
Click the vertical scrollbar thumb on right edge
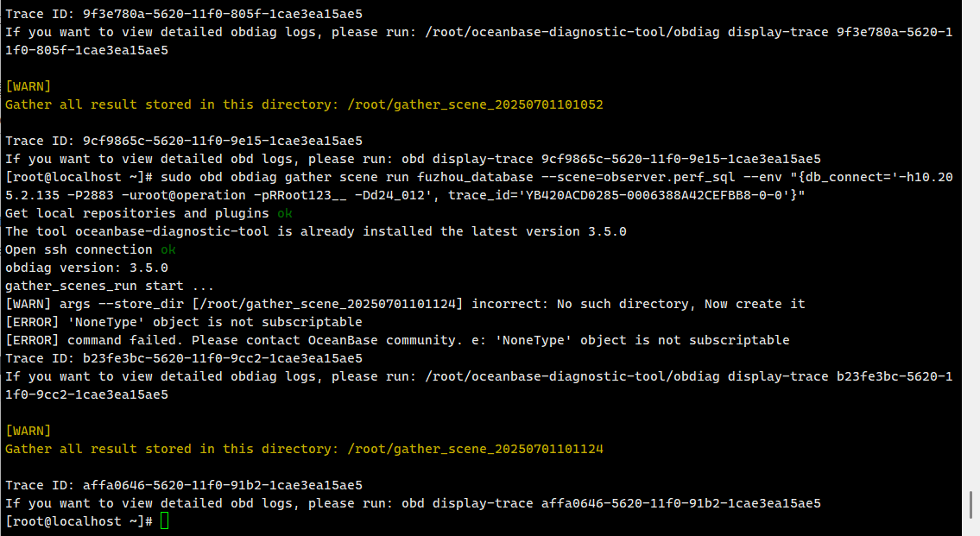[971, 505]
